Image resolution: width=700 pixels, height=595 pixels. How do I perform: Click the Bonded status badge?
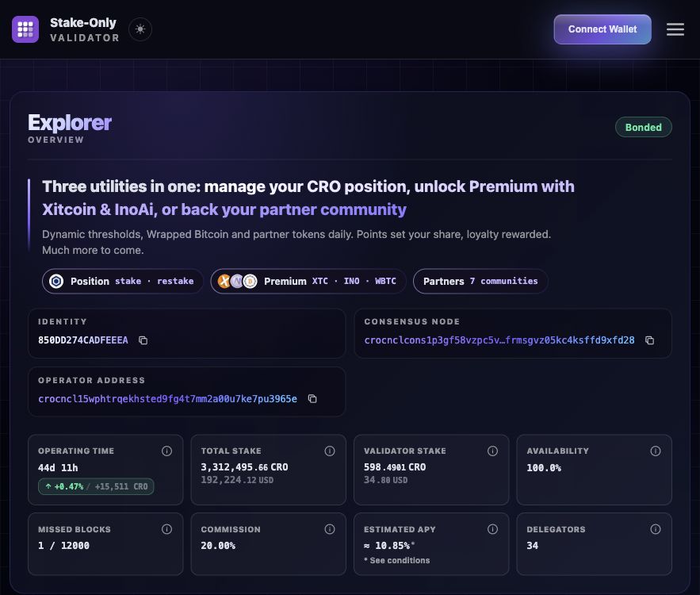tap(643, 127)
